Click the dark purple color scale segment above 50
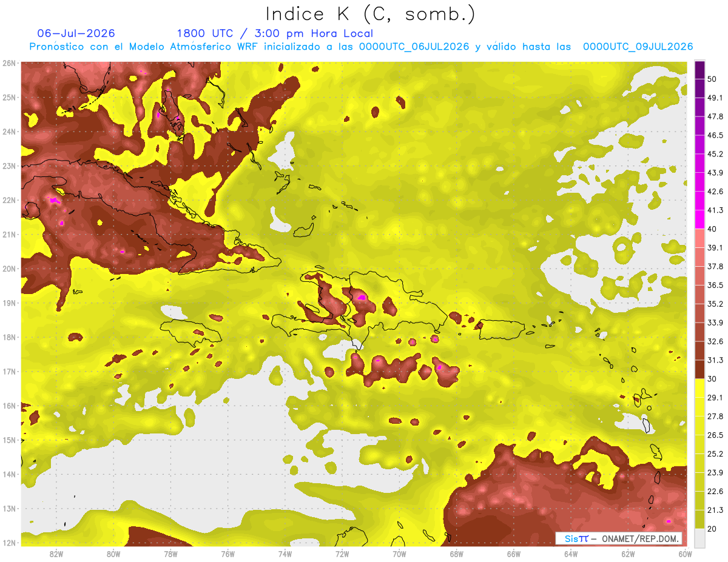This screenshot has height=562, width=728. (700, 70)
